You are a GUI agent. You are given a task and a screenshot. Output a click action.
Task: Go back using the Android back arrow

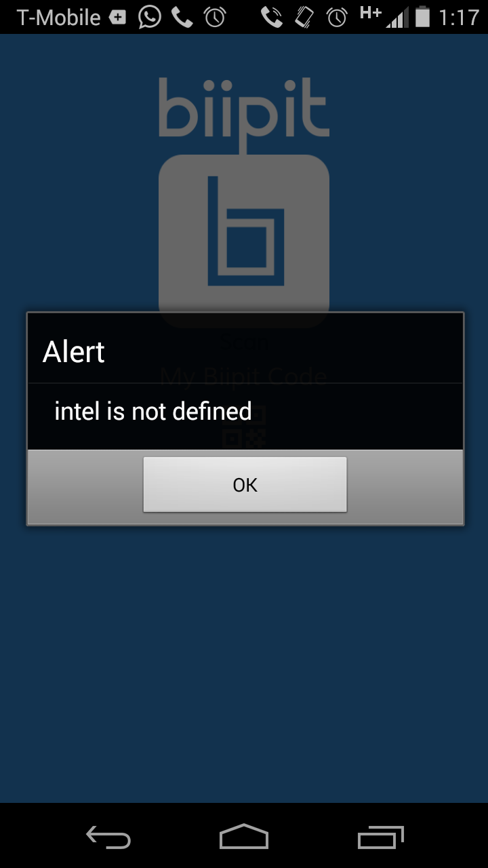point(108,837)
